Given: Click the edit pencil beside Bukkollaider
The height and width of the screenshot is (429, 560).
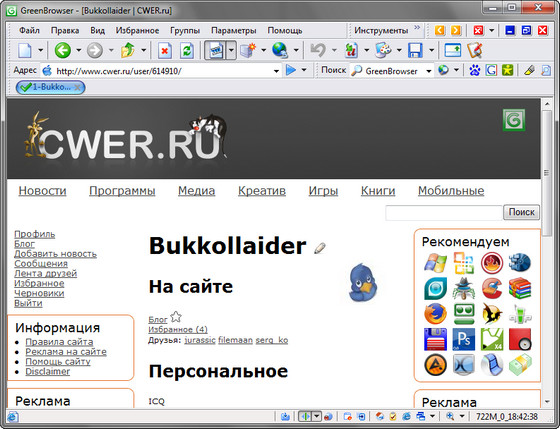Looking at the screenshot, I should tap(320, 248).
